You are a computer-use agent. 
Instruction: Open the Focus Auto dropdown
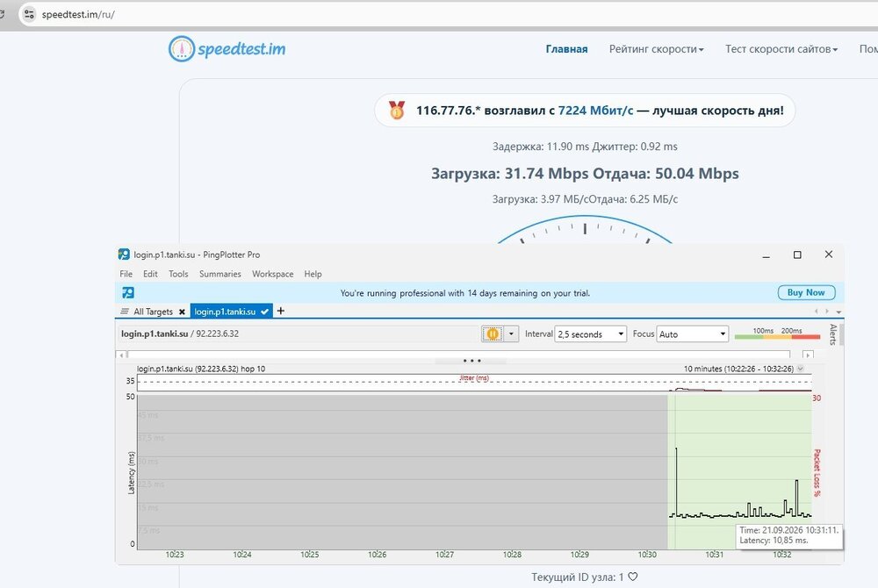tap(692, 334)
